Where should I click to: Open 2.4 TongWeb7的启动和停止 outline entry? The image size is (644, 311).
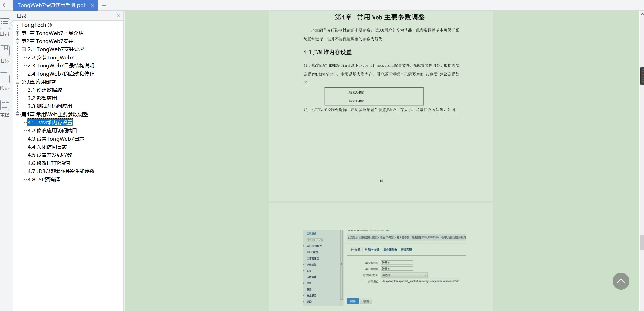pyautogui.click(x=61, y=74)
